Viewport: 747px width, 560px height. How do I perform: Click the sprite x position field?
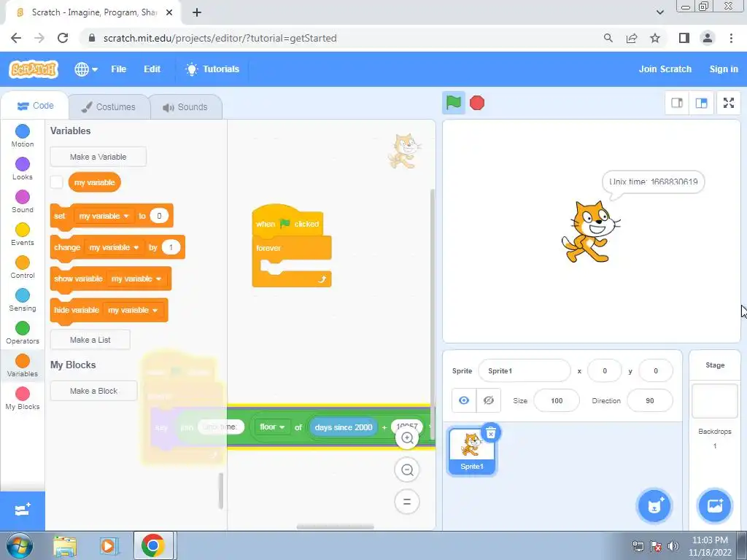605,370
